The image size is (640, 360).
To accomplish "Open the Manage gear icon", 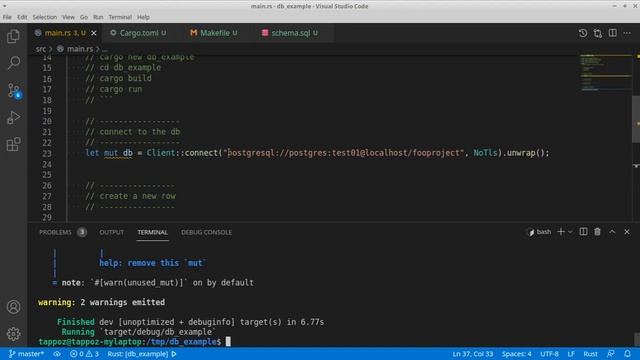I will pos(13,334).
